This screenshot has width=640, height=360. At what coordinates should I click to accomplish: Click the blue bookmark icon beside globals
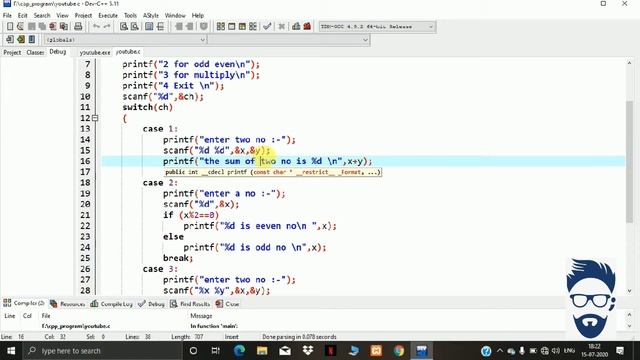point(31,40)
